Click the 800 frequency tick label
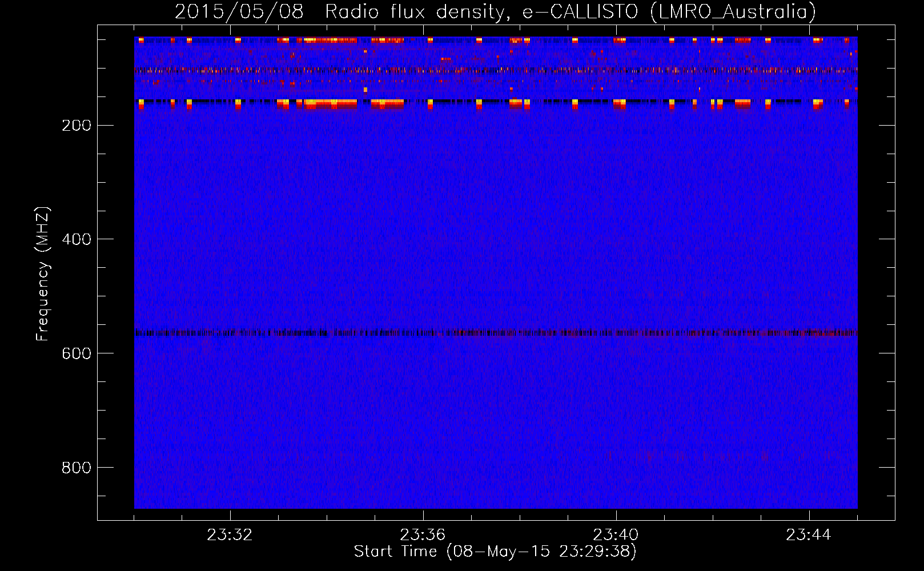Image resolution: width=924 pixels, height=571 pixels. click(77, 468)
